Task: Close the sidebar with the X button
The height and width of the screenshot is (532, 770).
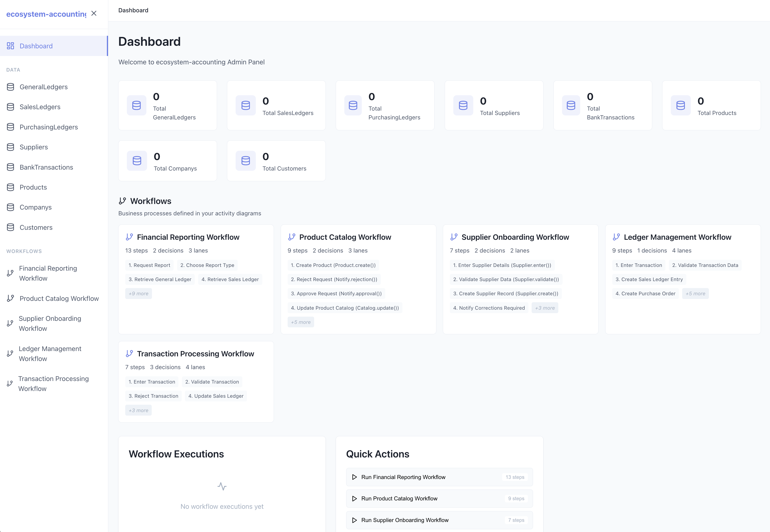Action: [94, 13]
